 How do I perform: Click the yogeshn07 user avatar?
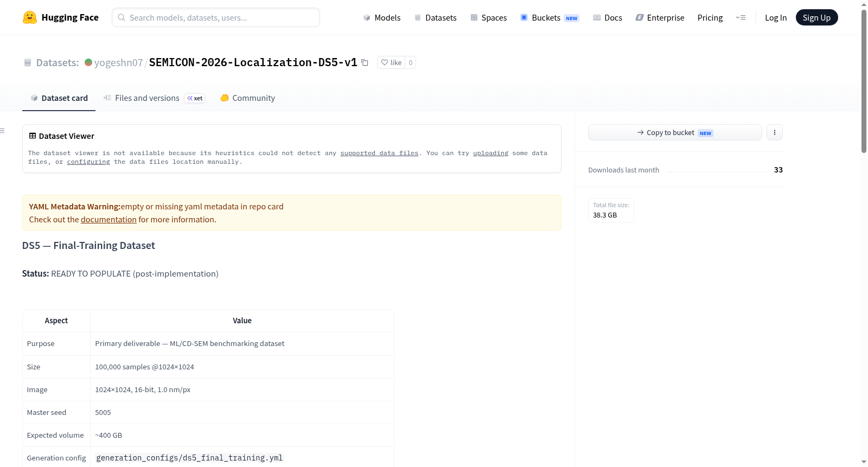click(x=88, y=62)
